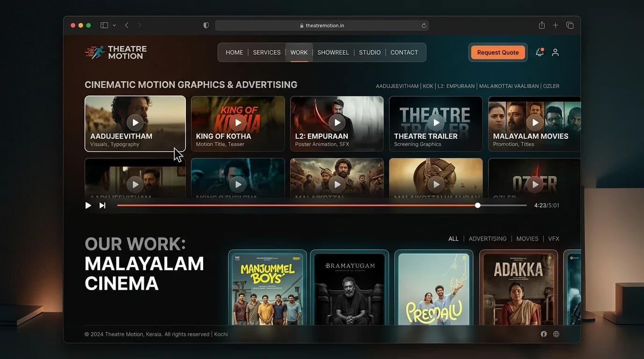
Task: Open a new tab with plus icon
Action: pyautogui.click(x=556, y=25)
